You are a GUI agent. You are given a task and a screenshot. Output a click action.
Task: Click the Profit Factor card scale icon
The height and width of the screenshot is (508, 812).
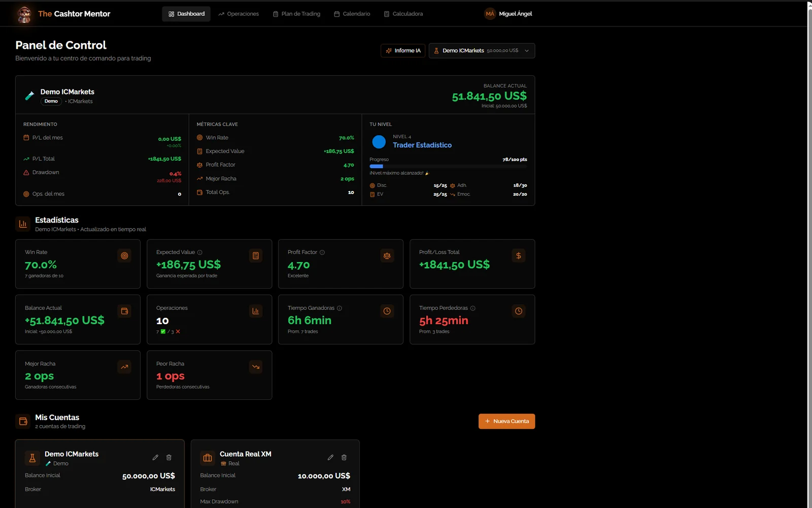[387, 256]
